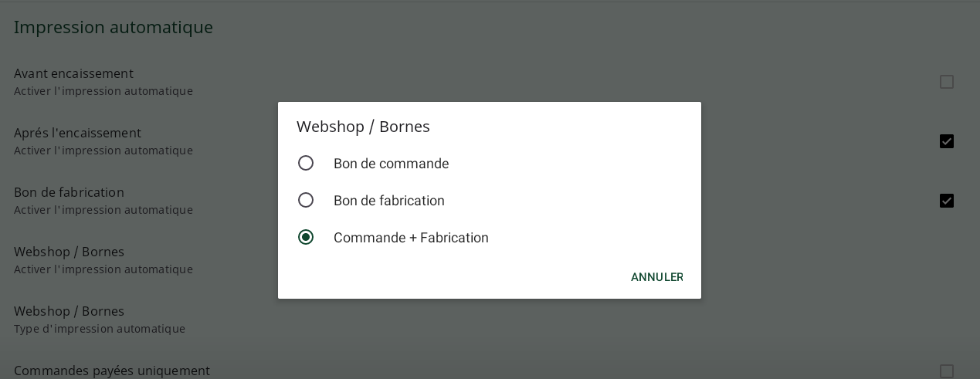Choose the Bon de commande text label
This screenshot has height=379, width=980.
(x=391, y=164)
